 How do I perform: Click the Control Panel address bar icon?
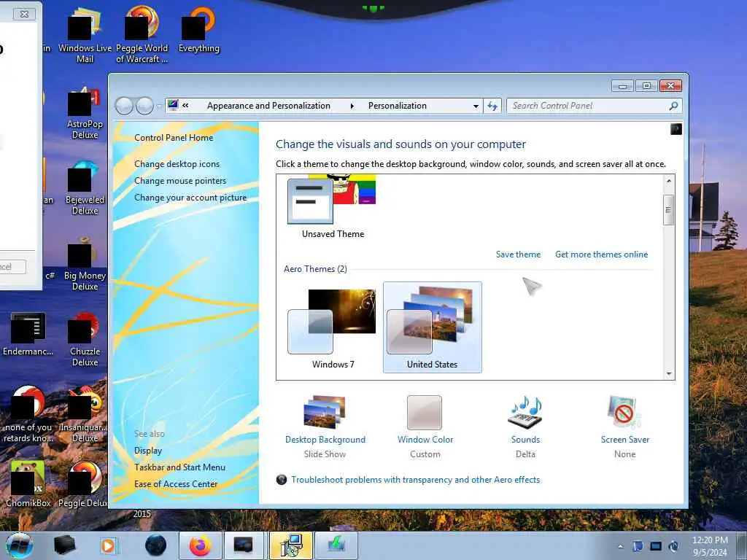click(173, 105)
